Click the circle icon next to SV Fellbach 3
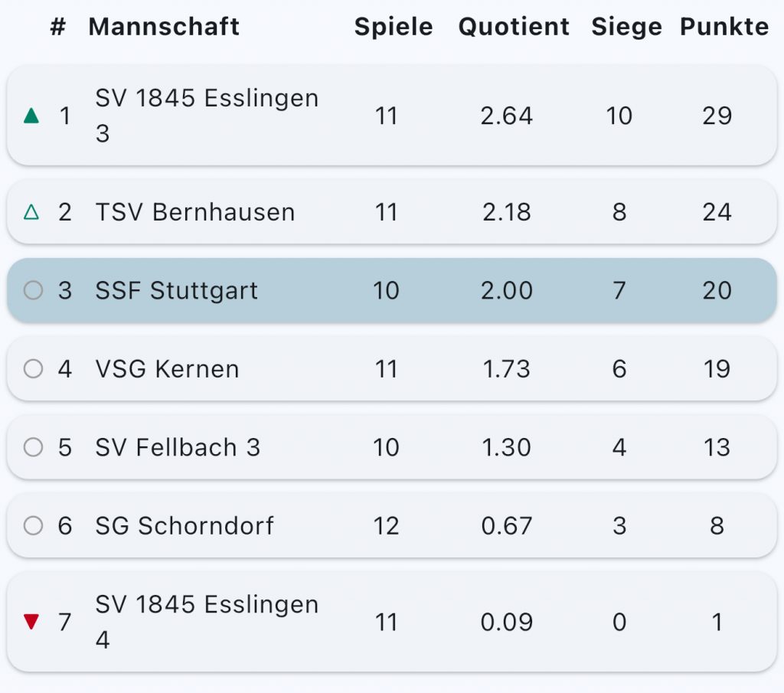 click(x=33, y=447)
